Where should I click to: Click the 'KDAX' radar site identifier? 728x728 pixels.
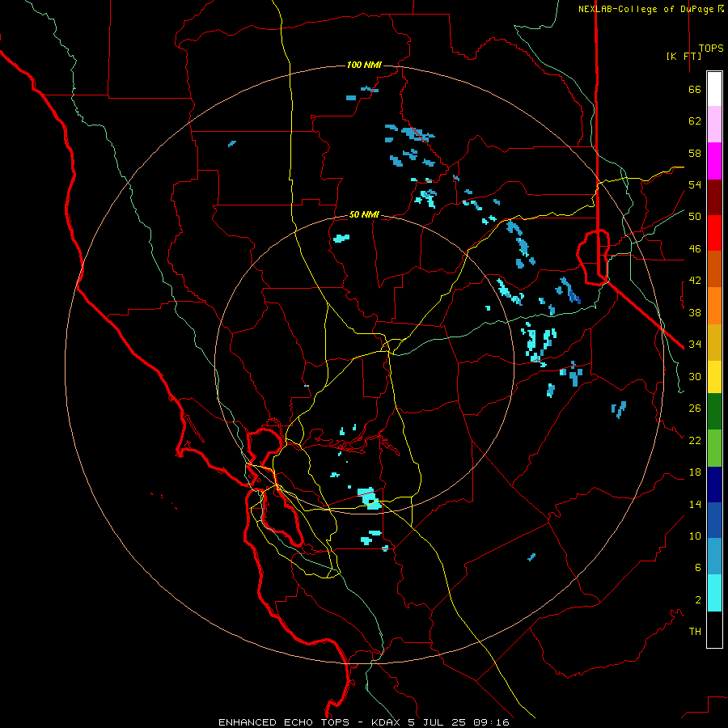387,722
